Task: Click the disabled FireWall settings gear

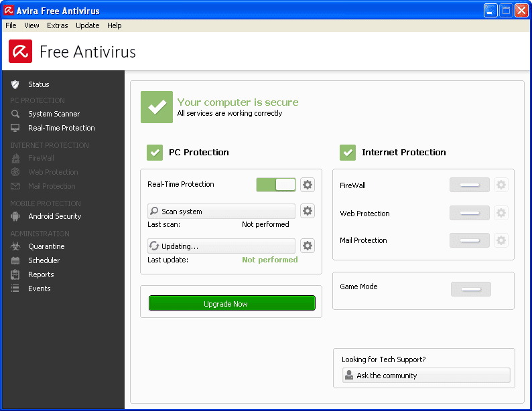Action: point(501,185)
